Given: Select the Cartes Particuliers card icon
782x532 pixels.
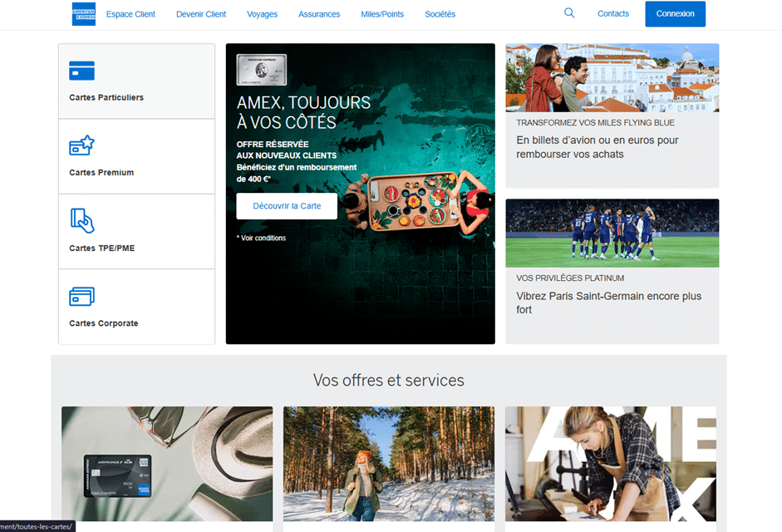Looking at the screenshot, I should (81, 71).
